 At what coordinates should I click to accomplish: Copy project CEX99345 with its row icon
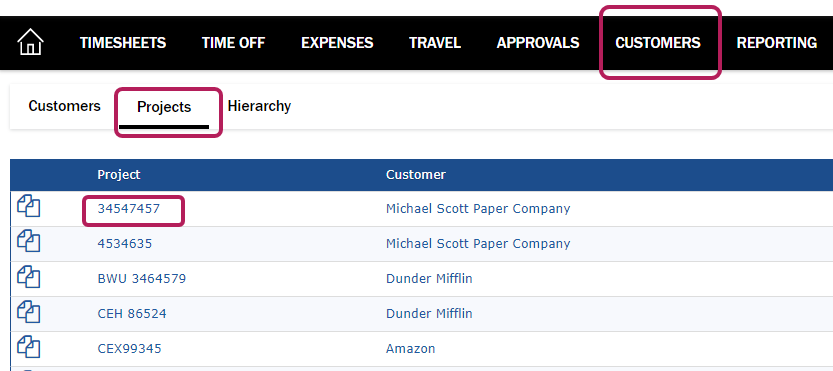(x=29, y=347)
